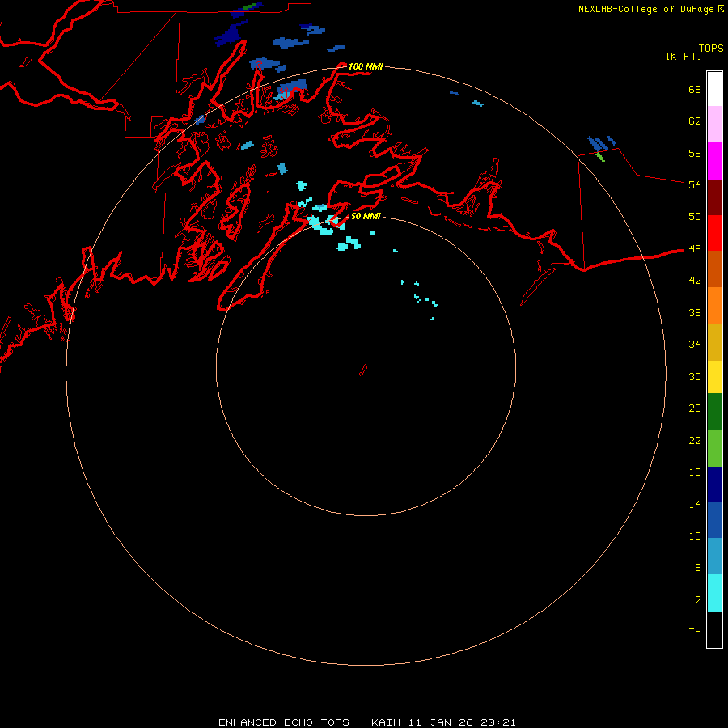Click the 38 legend value
This screenshot has width=728, height=728.
point(695,312)
